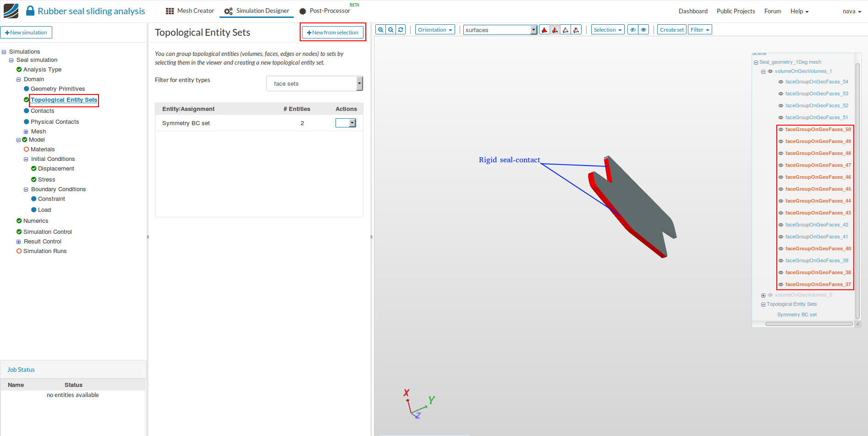Toggle visibility of faceGroupOnGeoFaces_47
Image resolution: width=868 pixels, height=436 pixels.
click(x=781, y=166)
